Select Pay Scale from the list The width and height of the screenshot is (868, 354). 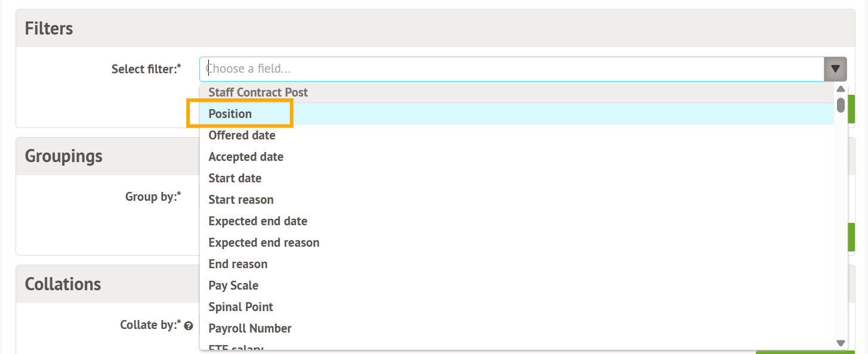233,285
